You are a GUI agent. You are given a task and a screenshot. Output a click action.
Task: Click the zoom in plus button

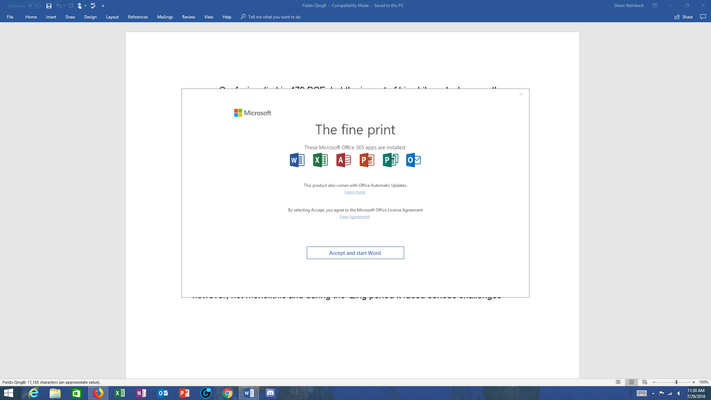tap(693, 382)
